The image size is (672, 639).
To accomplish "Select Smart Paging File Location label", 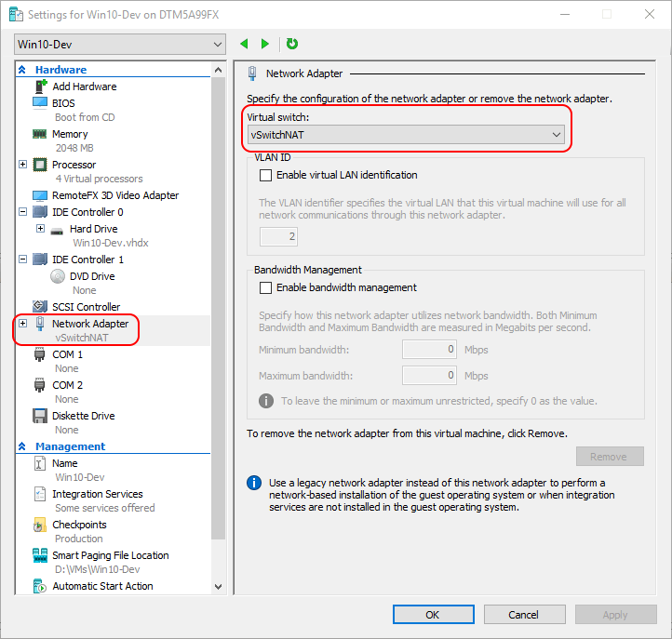I will coord(111,555).
